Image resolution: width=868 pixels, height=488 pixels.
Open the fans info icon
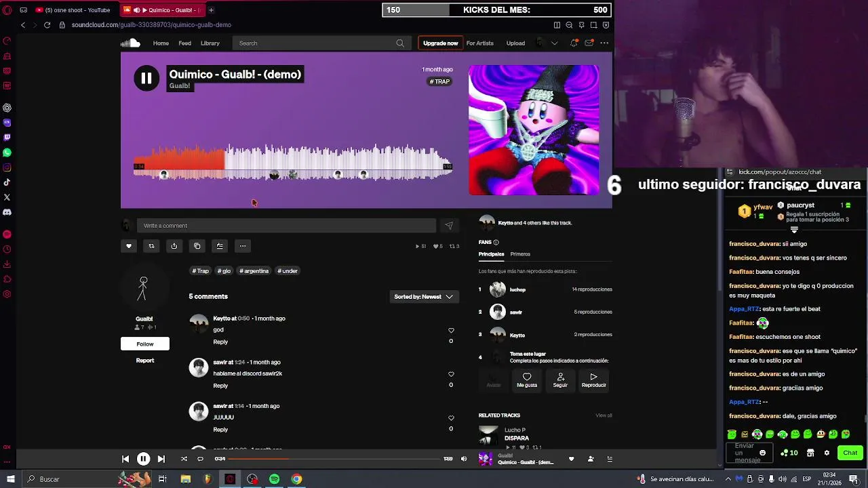coord(496,242)
